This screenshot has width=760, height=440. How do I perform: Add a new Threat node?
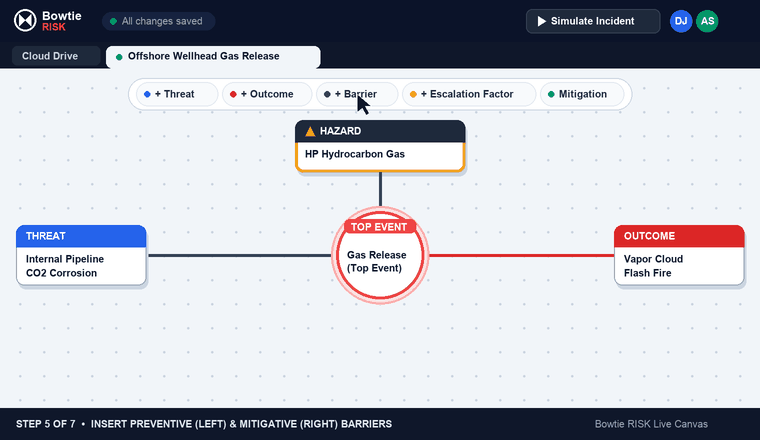point(177,94)
